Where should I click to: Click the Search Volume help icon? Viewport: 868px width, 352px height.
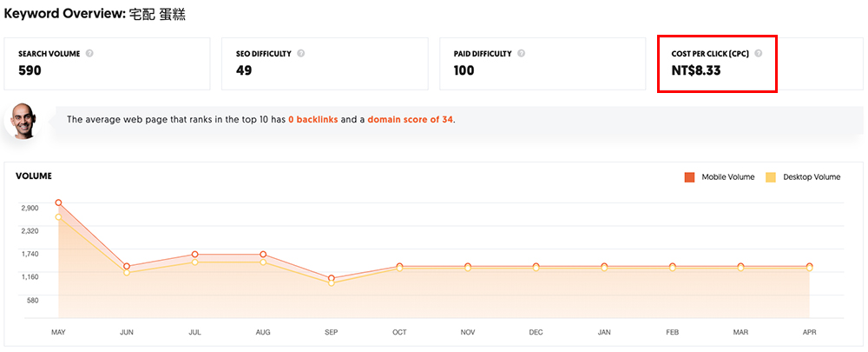pyautogui.click(x=90, y=53)
